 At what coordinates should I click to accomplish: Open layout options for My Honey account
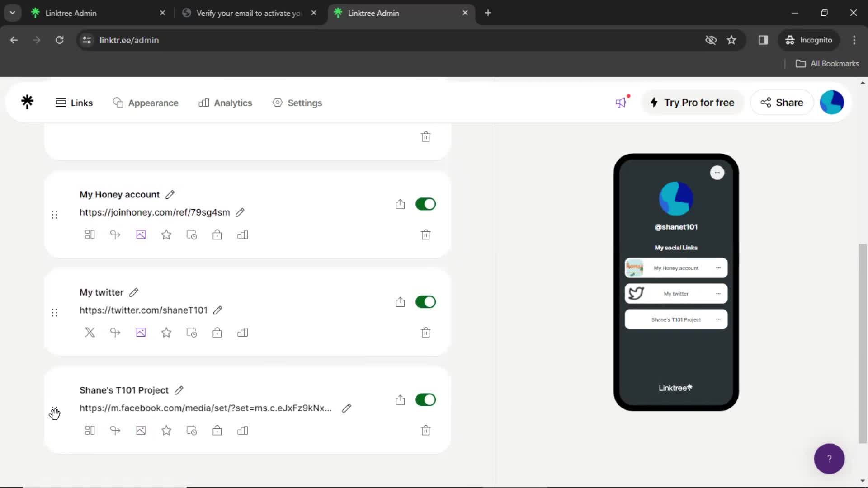(90, 235)
